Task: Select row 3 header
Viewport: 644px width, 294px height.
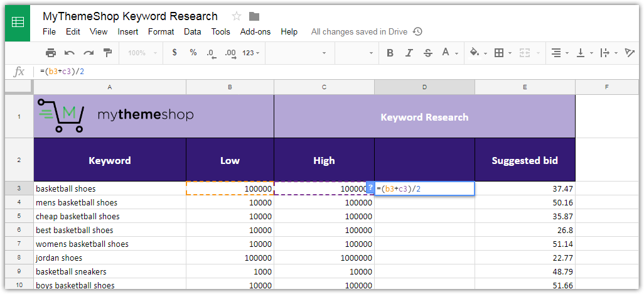Action: pyautogui.click(x=19, y=188)
